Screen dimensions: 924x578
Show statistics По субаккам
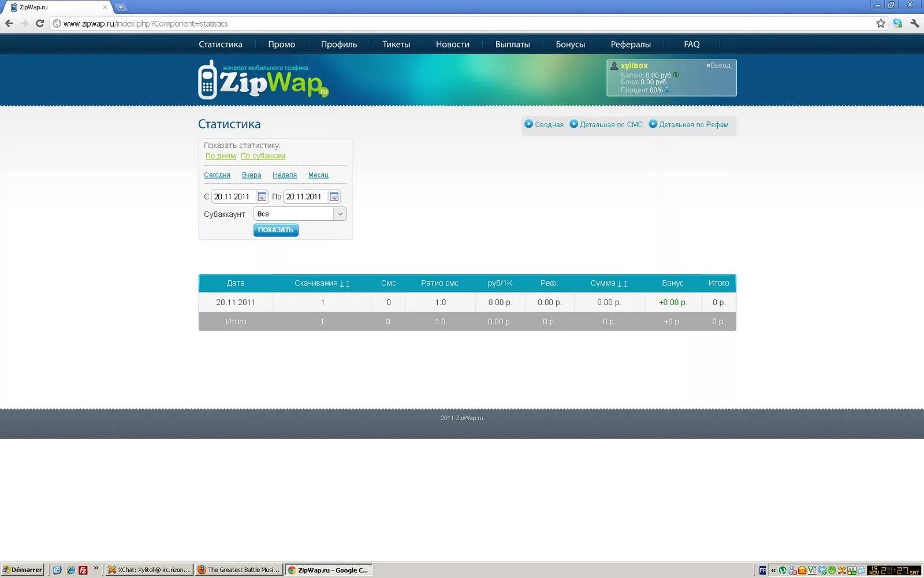(x=263, y=156)
